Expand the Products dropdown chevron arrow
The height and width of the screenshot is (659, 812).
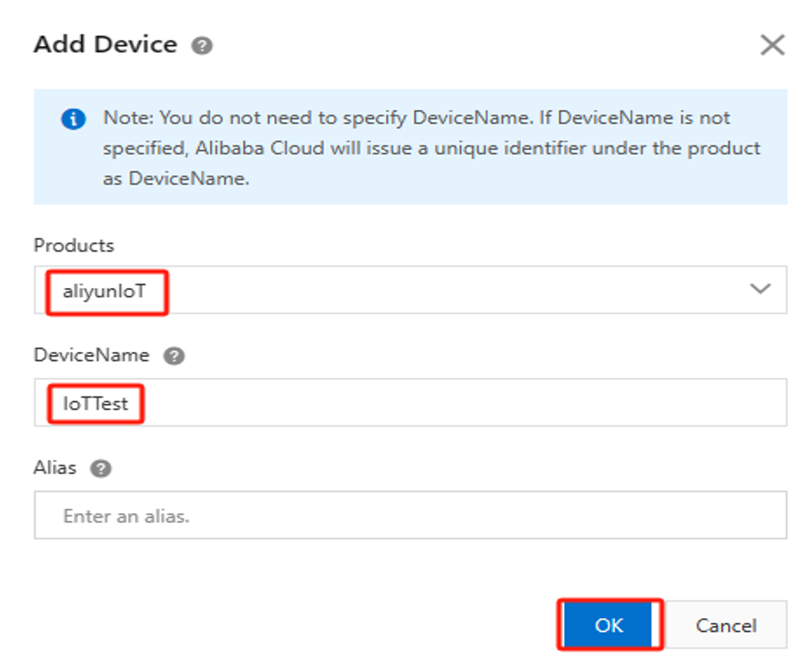point(760,289)
